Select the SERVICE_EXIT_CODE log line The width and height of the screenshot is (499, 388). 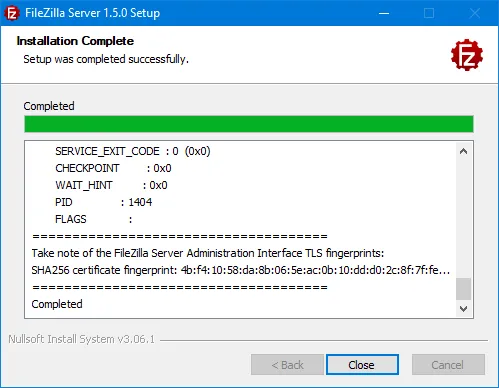(x=133, y=151)
